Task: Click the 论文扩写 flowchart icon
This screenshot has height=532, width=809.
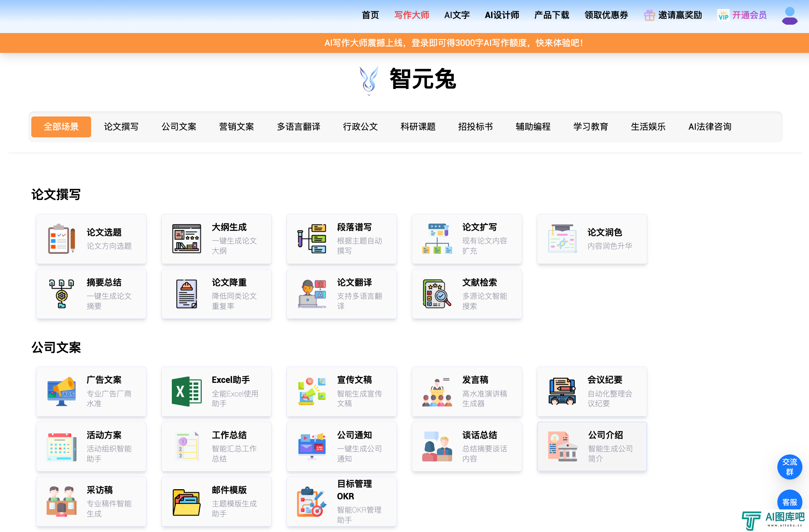Action: tap(437, 239)
